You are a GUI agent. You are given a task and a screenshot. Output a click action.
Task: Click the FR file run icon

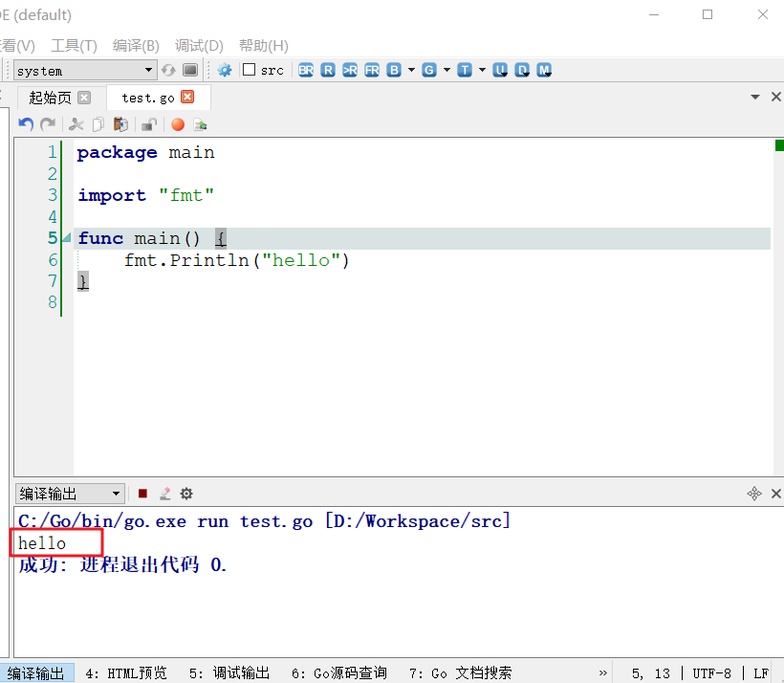pos(372,70)
